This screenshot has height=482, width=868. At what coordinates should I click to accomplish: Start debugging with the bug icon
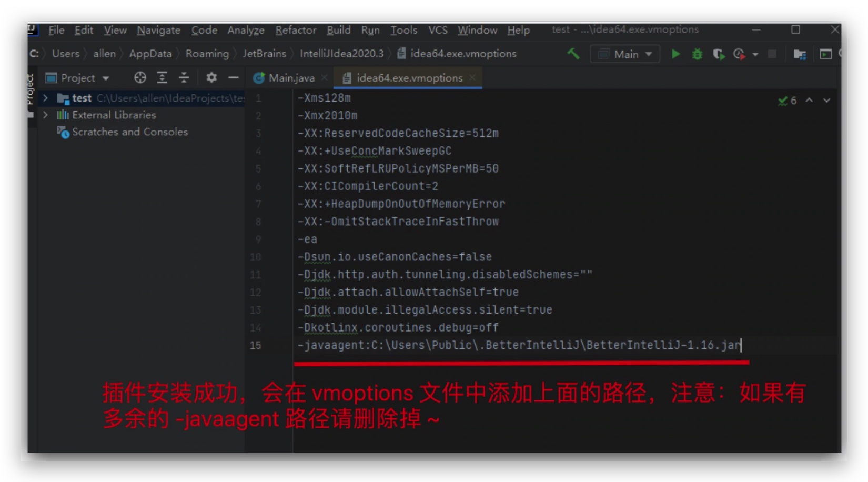697,54
